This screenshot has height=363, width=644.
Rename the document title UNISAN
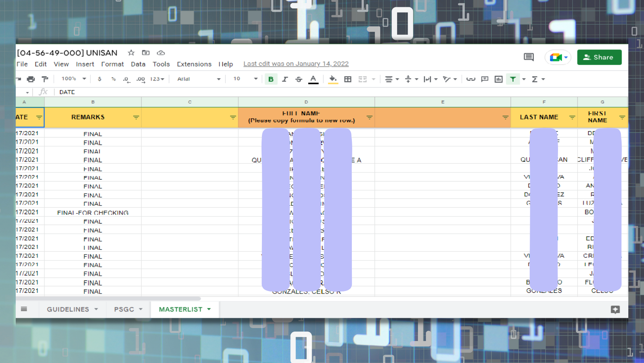67,53
